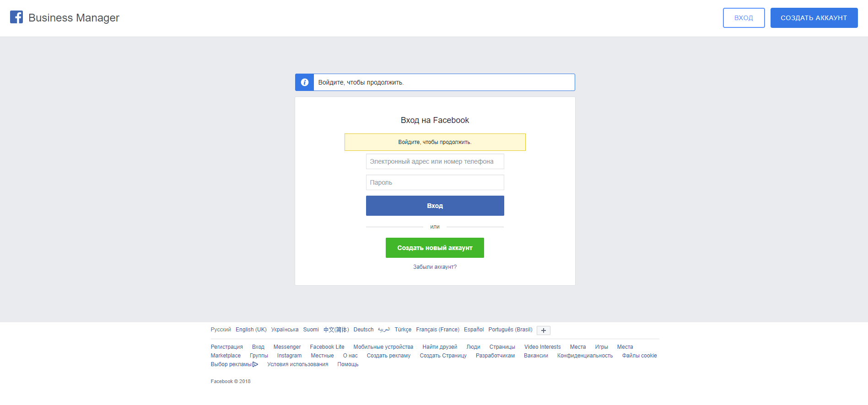Viewport: 868px width, 405px height.
Task: Open the Выбор рекламы footer link
Action: [231, 364]
